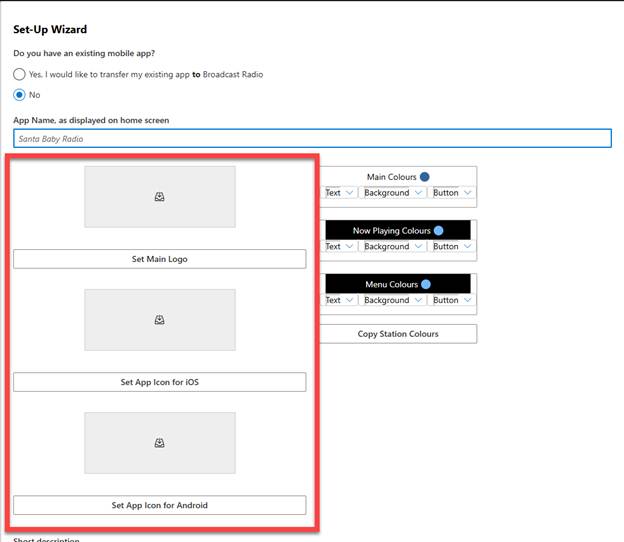The height and width of the screenshot is (542, 624).
Task: Open Now Playing Colours Button dropdown
Action: pyautogui.click(x=452, y=246)
